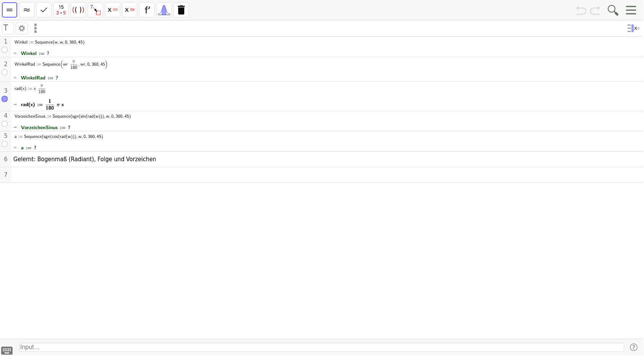Viewport: 644px width, 356px height.
Task: Select row number 1 header
Action: [6, 41]
